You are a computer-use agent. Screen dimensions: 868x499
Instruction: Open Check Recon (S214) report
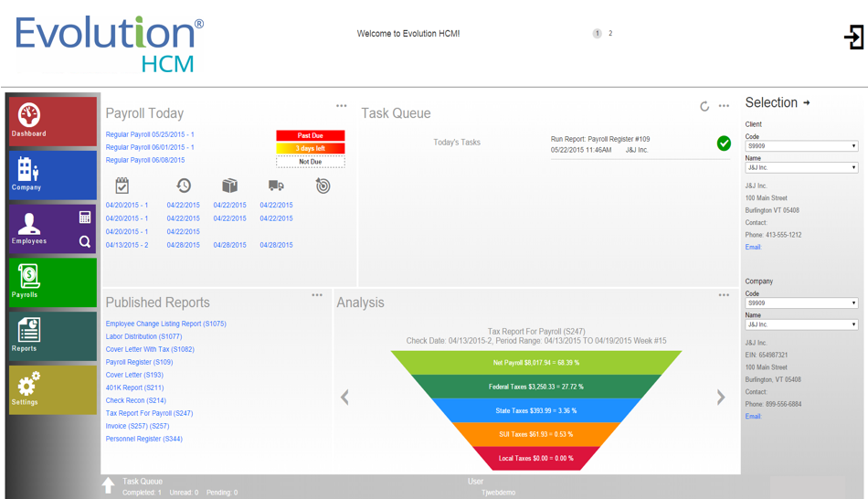[x=136, y=400]
